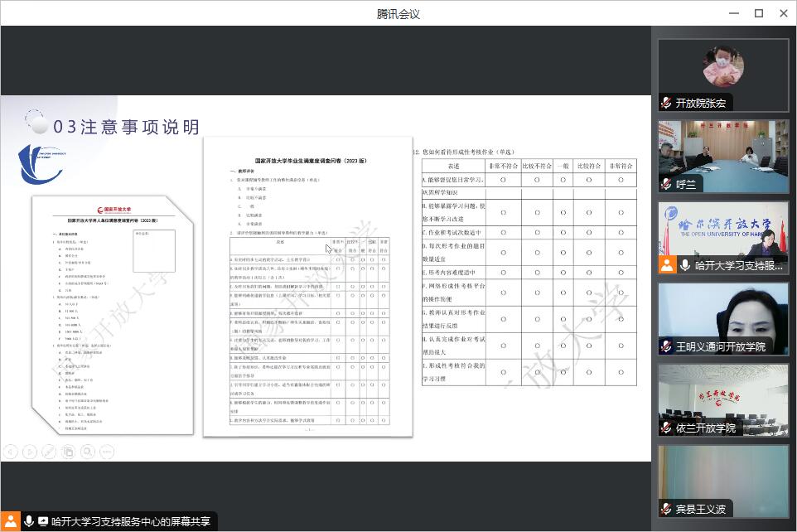Select the 宾县王义波 video tile

(722, 481)
